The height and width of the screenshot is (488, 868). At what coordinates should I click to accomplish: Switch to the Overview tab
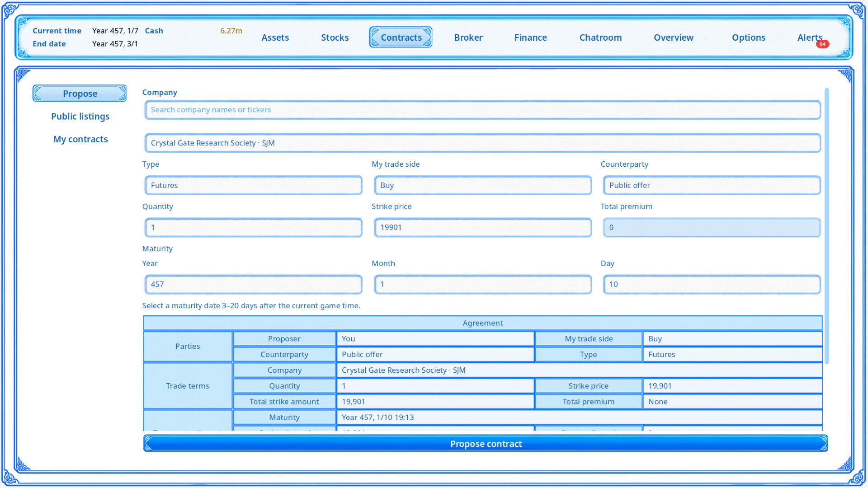click(673, 38)
